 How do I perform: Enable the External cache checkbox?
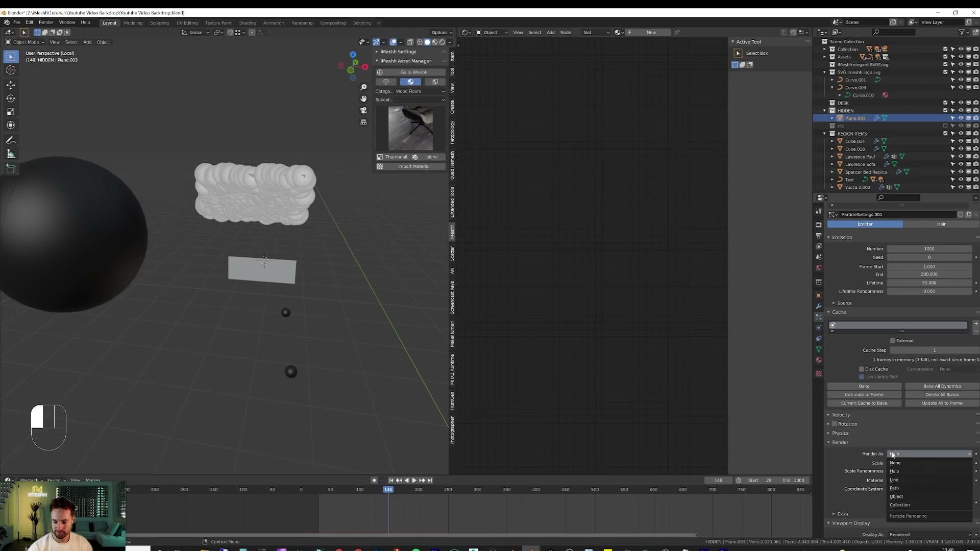tap(893, 341)
